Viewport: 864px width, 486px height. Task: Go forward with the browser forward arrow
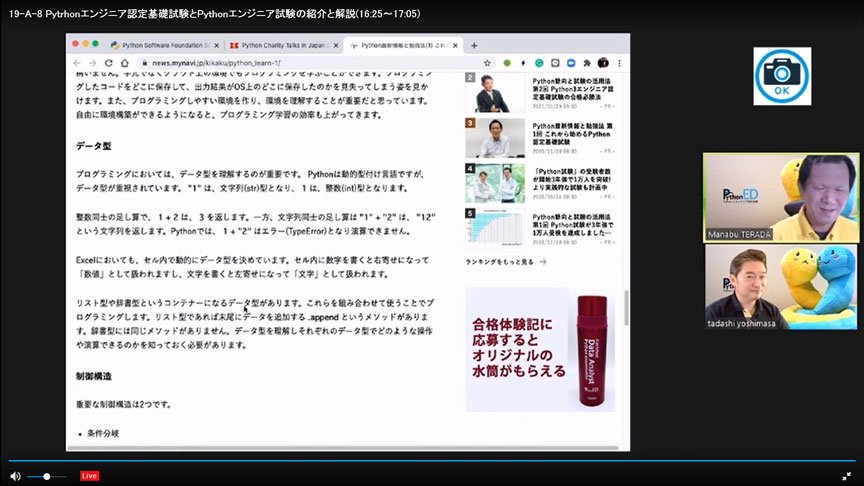[x=93, y=63]
